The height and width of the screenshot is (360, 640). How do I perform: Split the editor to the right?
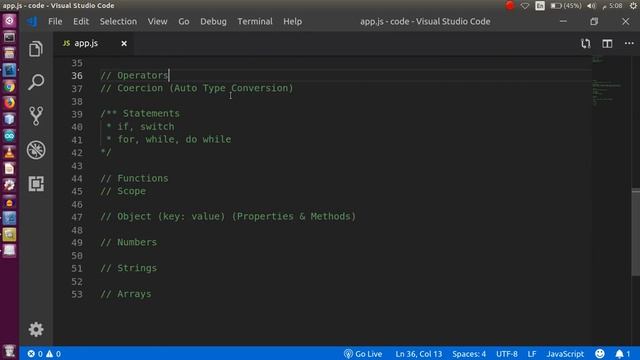click(607, 43)
